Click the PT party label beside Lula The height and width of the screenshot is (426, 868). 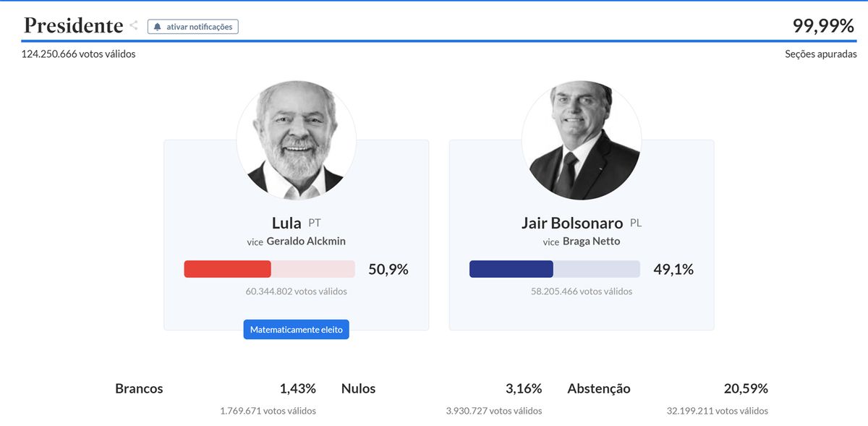(x=314, y=223)
